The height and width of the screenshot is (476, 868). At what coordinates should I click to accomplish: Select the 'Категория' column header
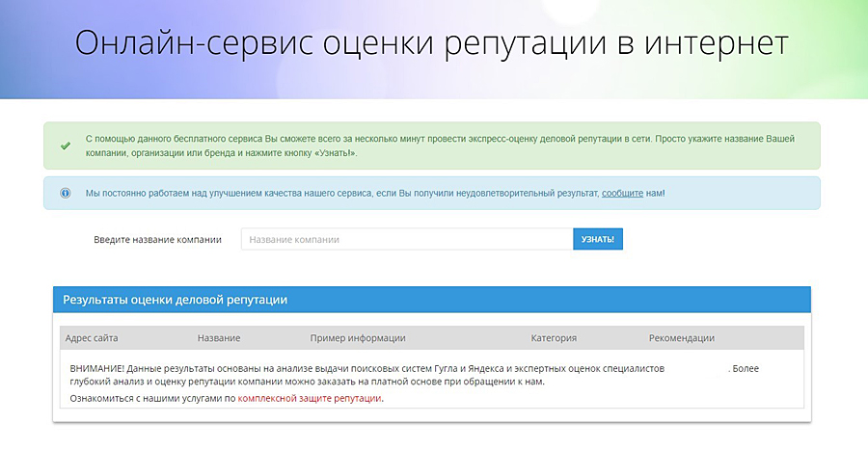(554, 338)
